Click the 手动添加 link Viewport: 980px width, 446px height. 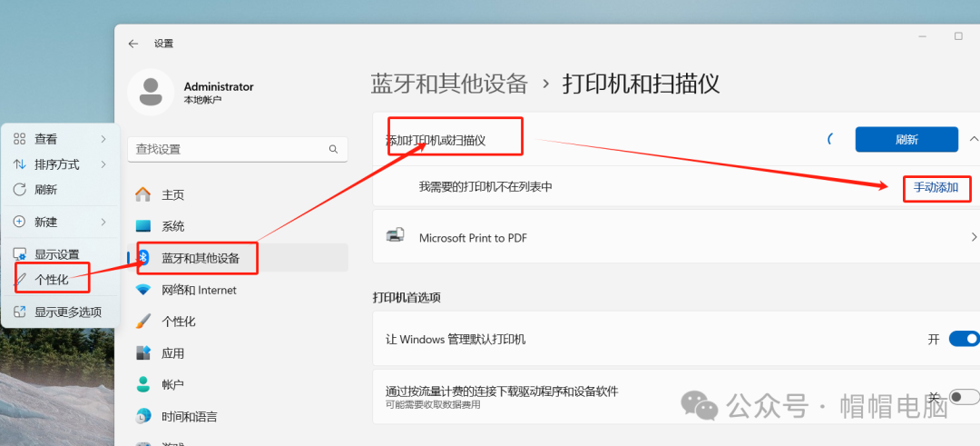click(936, 187)
